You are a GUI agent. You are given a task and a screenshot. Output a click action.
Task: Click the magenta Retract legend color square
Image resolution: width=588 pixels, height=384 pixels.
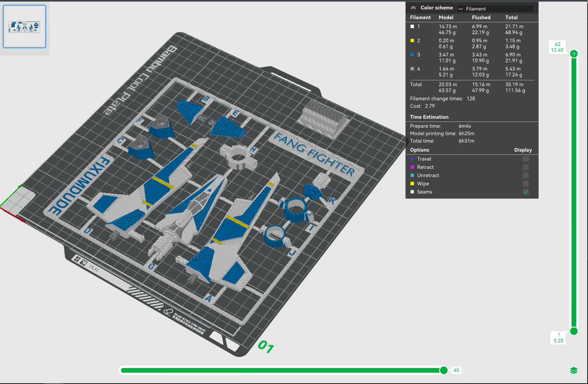[x=412, y=167]
